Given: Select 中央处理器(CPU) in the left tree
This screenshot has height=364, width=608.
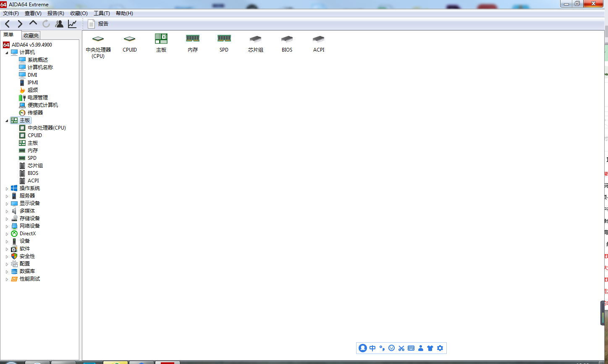Looking at the screenshot, I should coord(47,127).
